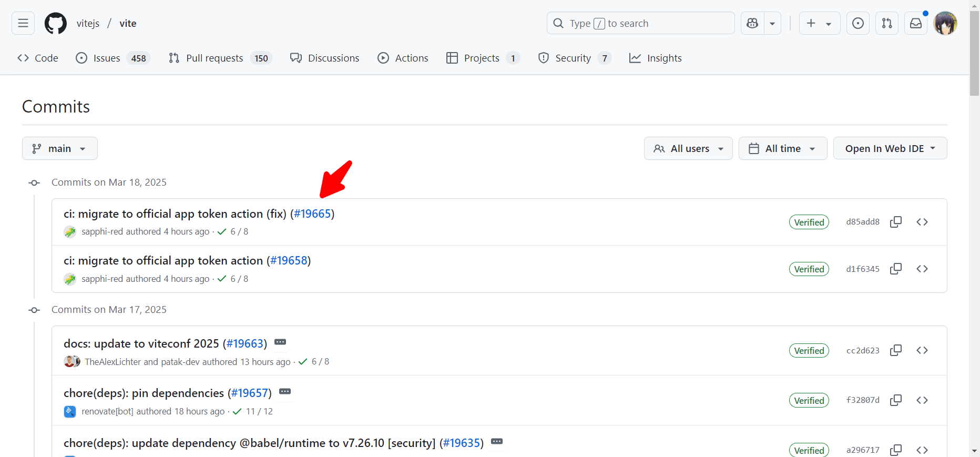
Task: Copy full SHA for f32807d
Action: [896, 400]
